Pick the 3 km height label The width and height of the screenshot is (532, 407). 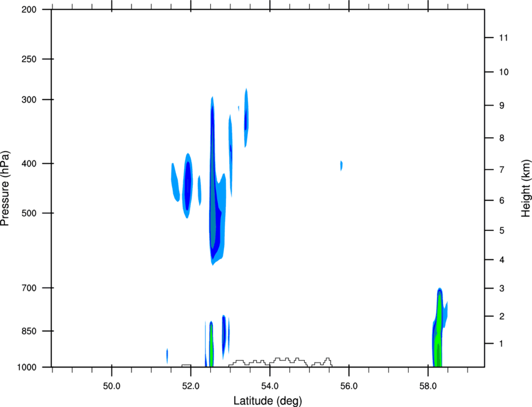point(502,289)
